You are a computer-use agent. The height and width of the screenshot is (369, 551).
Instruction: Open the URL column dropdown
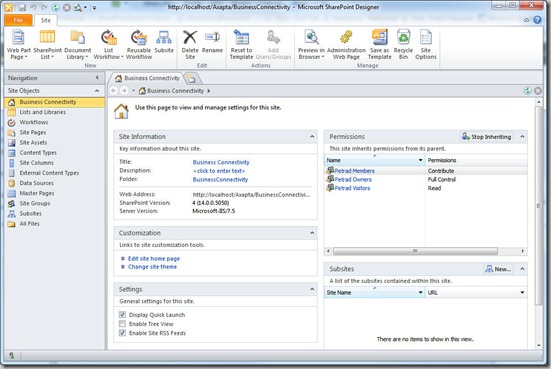(x=522, y=292)
